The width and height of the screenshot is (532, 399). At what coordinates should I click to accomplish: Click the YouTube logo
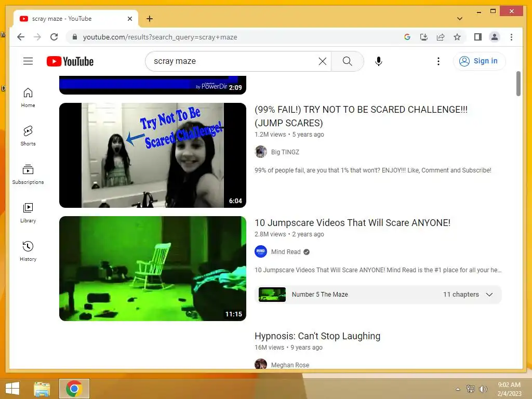coord(70,61)
